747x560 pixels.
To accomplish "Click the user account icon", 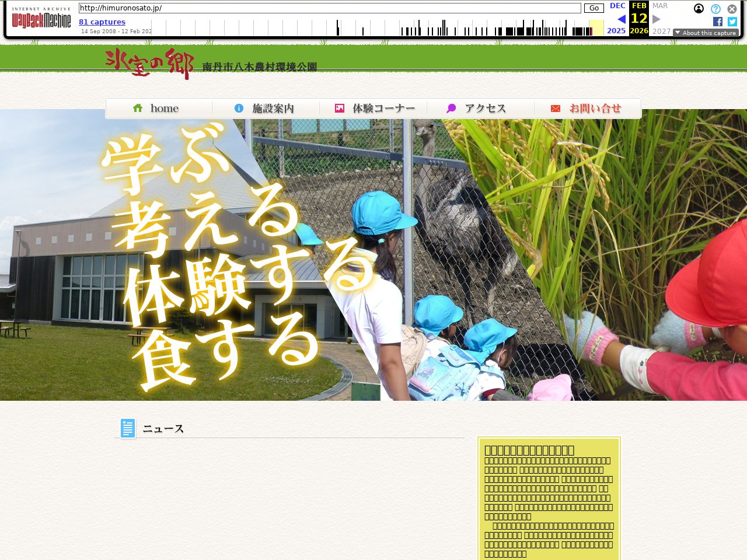I will click(x=699, y=9).
